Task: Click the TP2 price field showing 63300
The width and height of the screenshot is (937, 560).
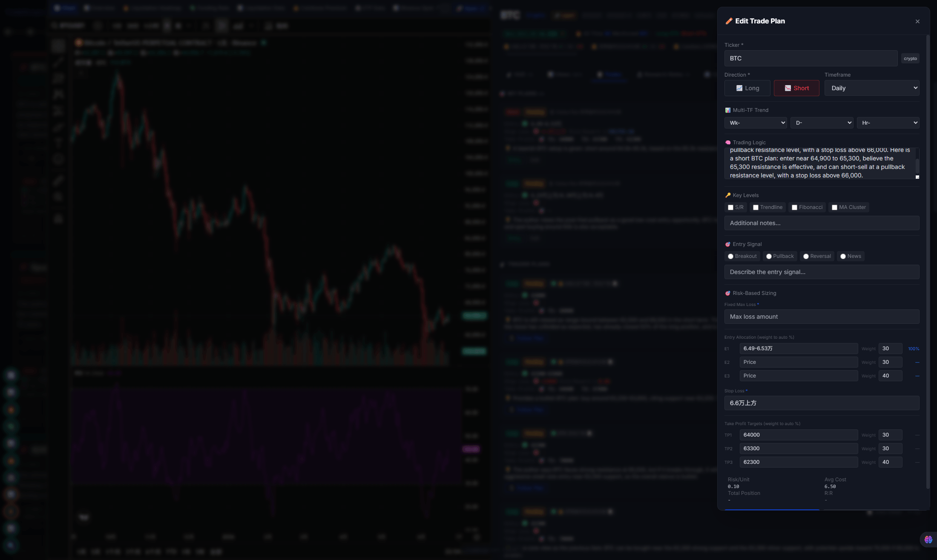Action: tap(799, 449)
